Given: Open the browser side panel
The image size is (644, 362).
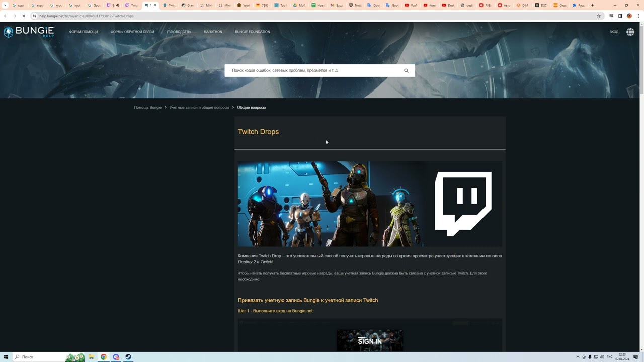Looking at the screenshot, I should [620, 16].
